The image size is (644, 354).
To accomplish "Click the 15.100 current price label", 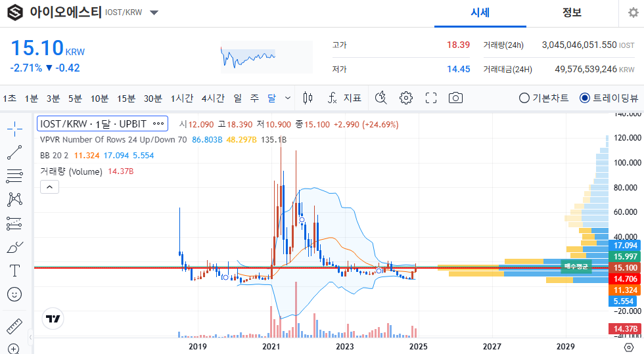I will [x=625, y=268].
